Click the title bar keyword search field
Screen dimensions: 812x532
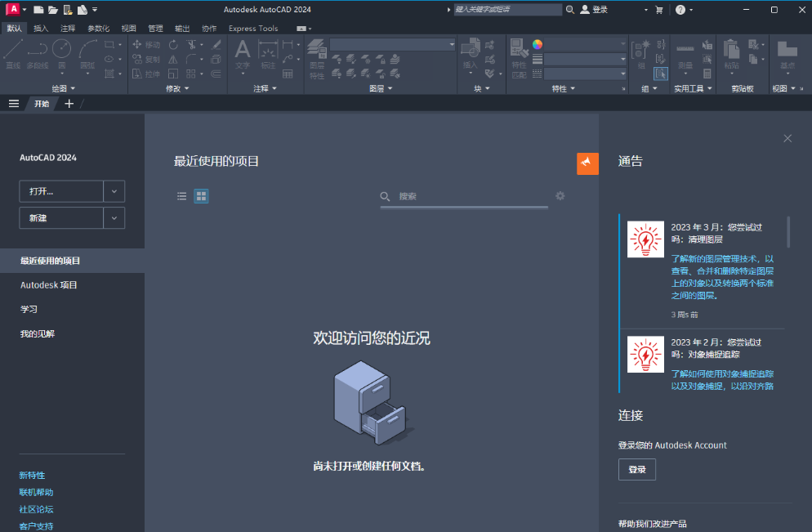[x=507, y=9]
